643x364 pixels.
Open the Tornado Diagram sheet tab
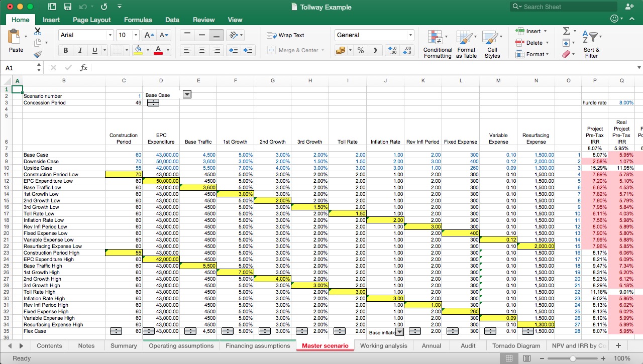point(516,345)
